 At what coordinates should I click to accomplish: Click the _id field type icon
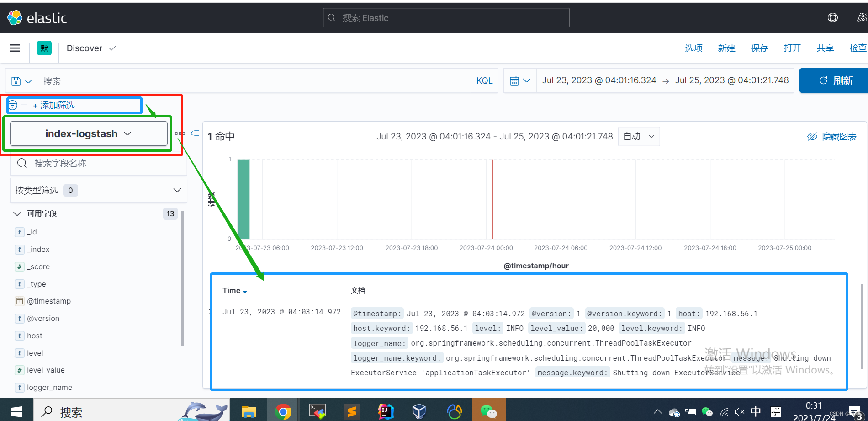click(x=19, y=232)
